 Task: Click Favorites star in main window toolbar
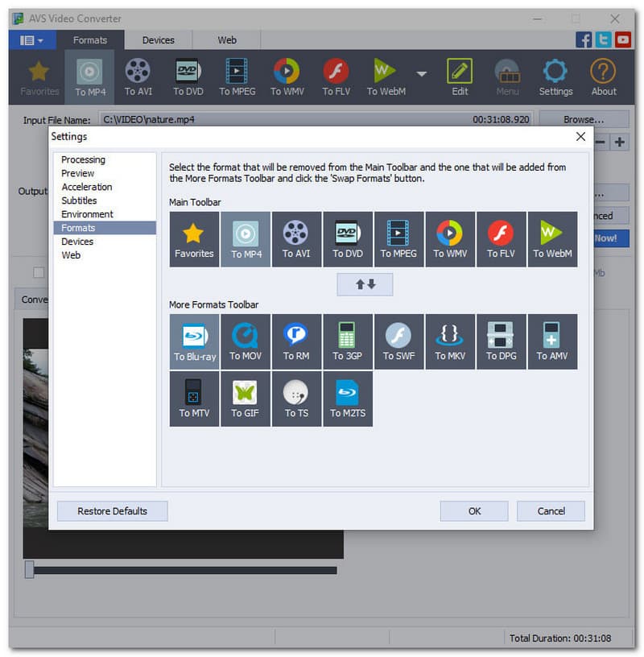(x=39, y=77)
